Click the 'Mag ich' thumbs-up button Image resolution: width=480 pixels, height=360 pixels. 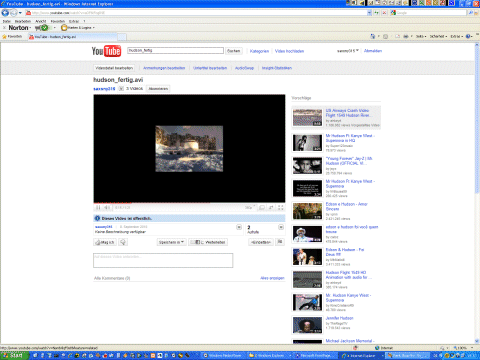tap(105, 242)
